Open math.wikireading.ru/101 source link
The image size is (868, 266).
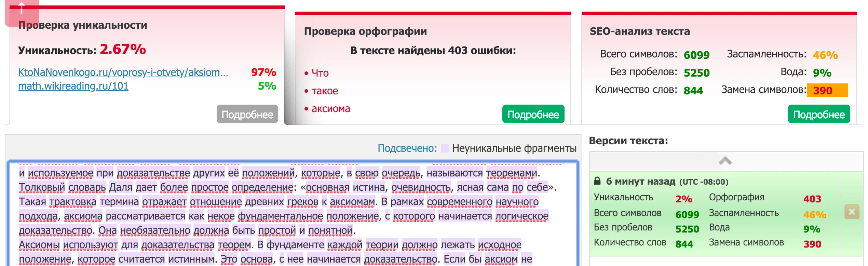pos(73,86)
